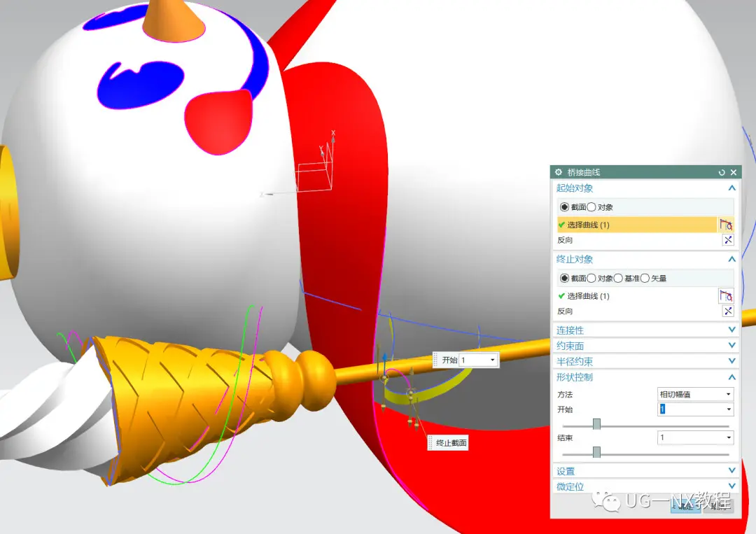Open the 结束 field dropdown arrow
756x534 pixels.
(729, 437)
